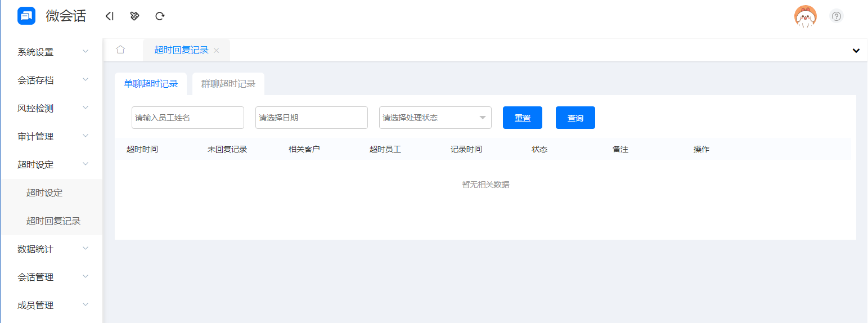Expand the 风控检测 menu

[51, 108]
